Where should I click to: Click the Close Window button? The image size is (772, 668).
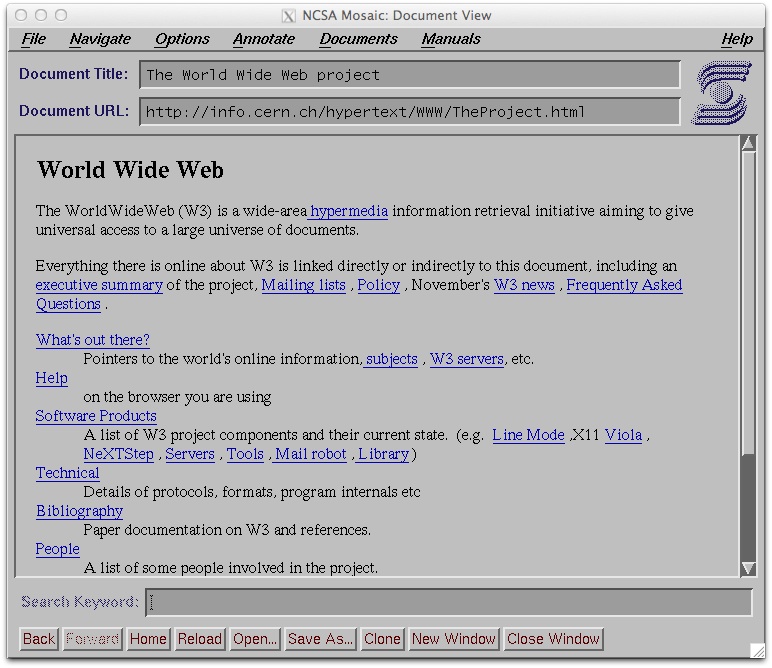553,639
